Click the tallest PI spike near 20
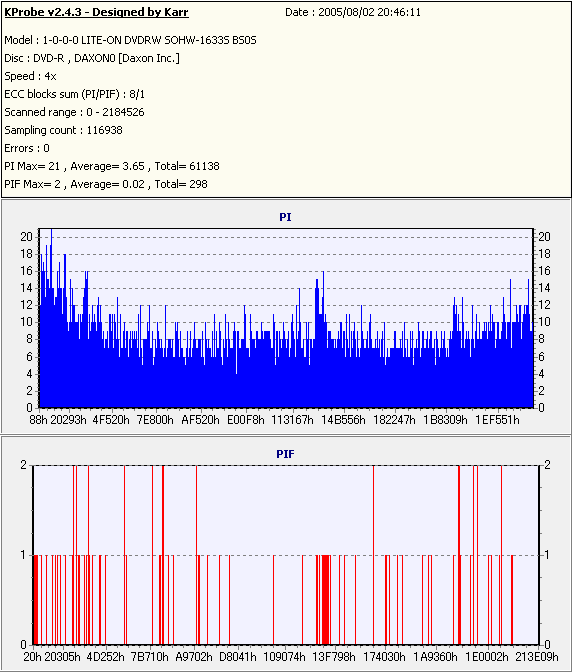 (51, 234)
